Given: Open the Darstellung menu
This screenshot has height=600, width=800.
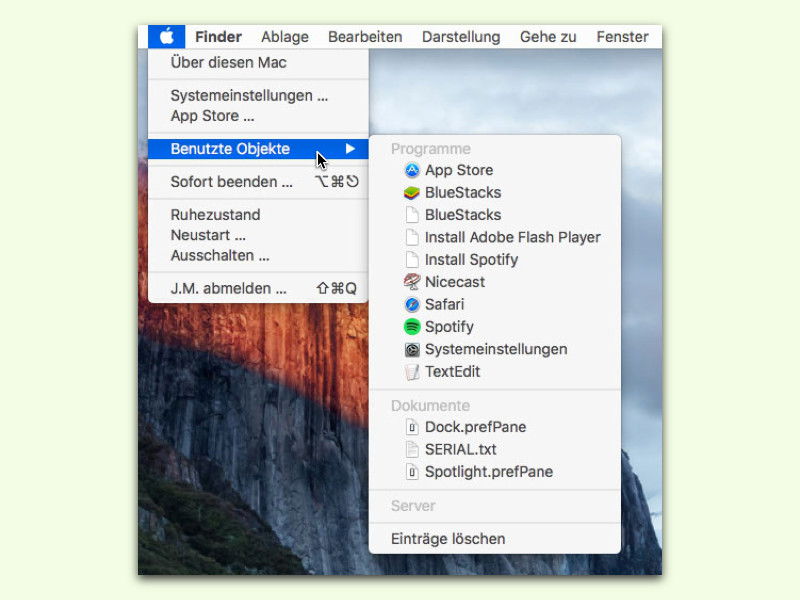Looking at the screenshot, I should 461,37.
